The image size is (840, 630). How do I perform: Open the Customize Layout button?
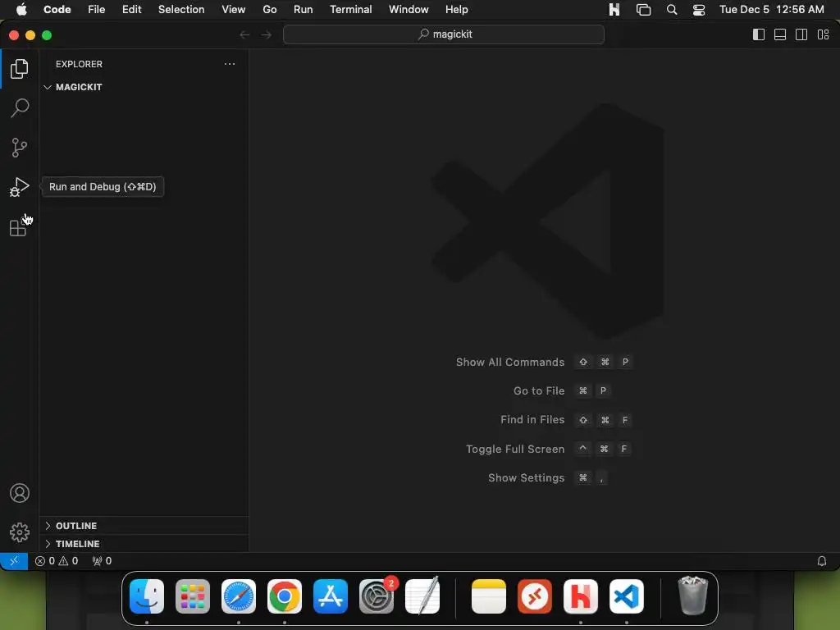pos(824,34)
